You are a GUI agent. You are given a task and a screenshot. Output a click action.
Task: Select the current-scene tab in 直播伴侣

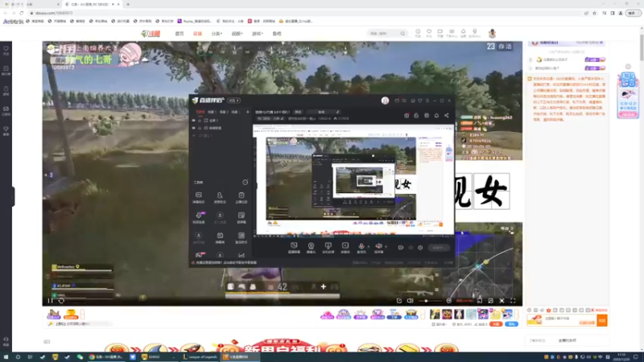pos(200,112)
